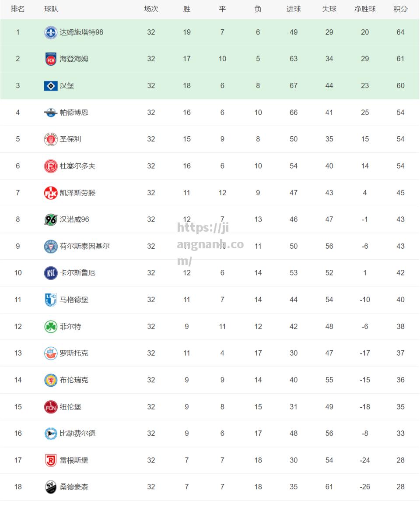Click the 积分 column header
This screenshot has width=420, height=508.
pos(400,9)
